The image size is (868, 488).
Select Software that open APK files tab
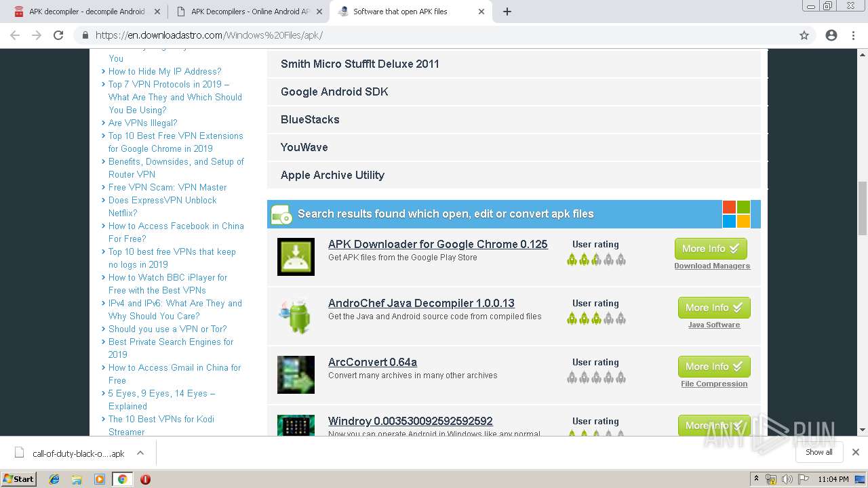click(412, 12)
